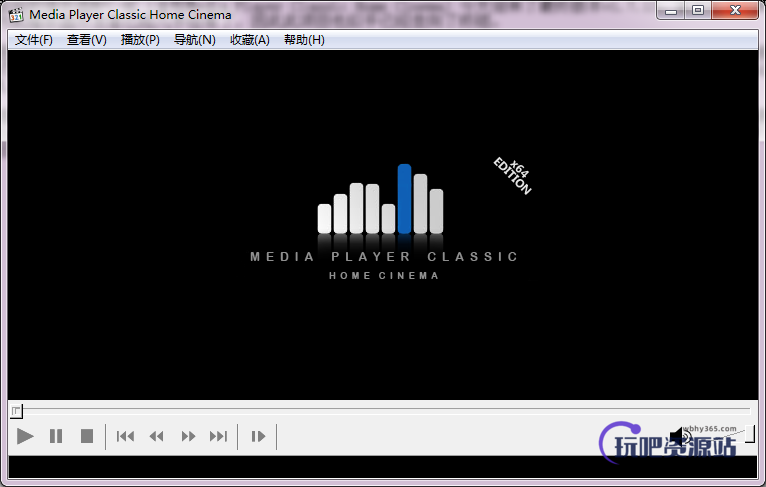Click the seek bar thumb

point(16,411)
